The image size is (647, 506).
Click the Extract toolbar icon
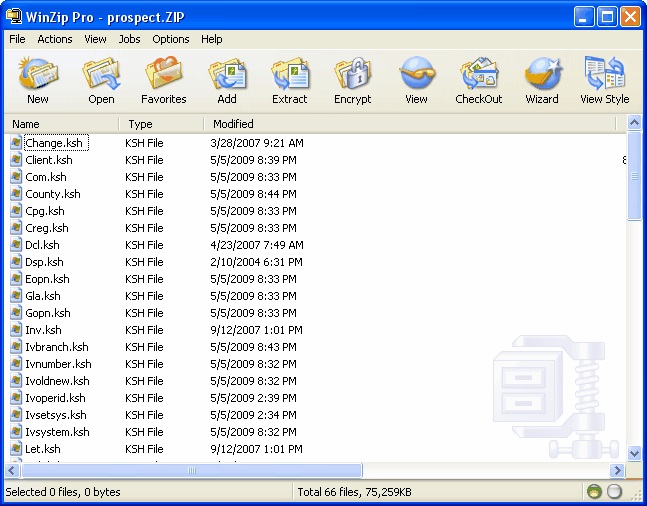(x=290, y=73)
